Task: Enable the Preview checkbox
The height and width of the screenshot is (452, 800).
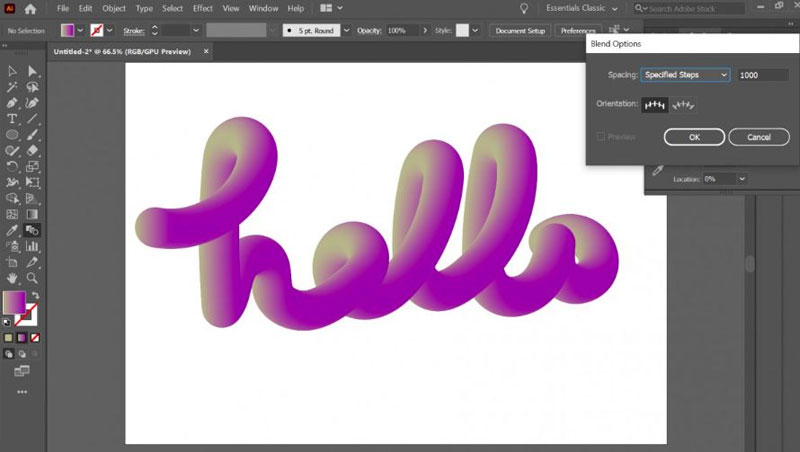Action: [x=601, y=136]
